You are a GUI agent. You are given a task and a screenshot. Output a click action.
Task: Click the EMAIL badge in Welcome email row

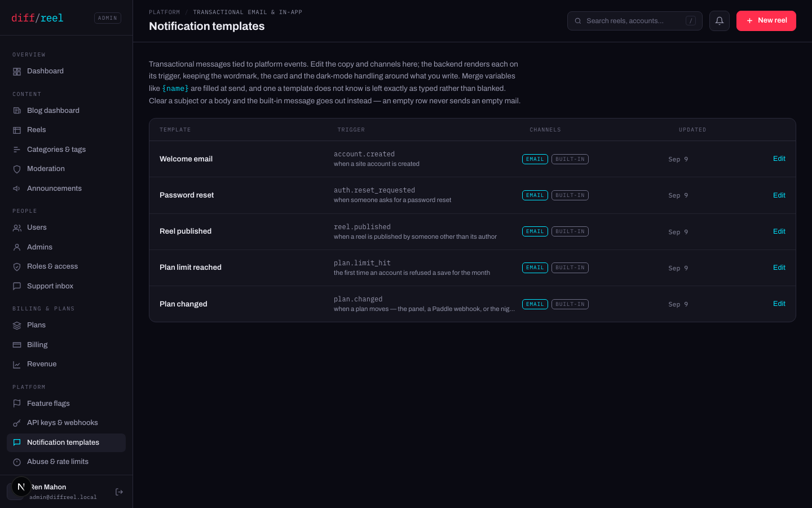click(535, 159)
